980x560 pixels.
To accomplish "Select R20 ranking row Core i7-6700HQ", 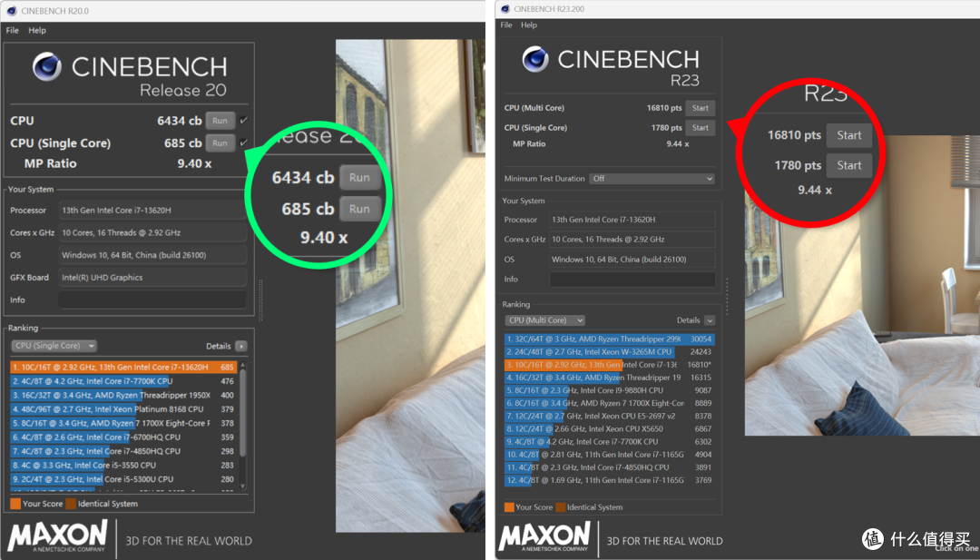I will 123,437.
